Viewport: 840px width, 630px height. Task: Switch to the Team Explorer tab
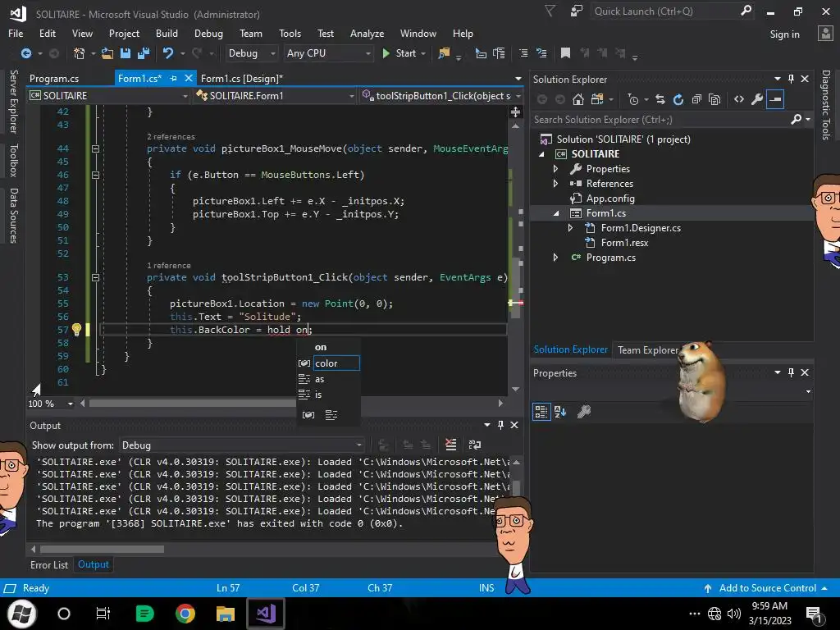(x=648, y=349)
